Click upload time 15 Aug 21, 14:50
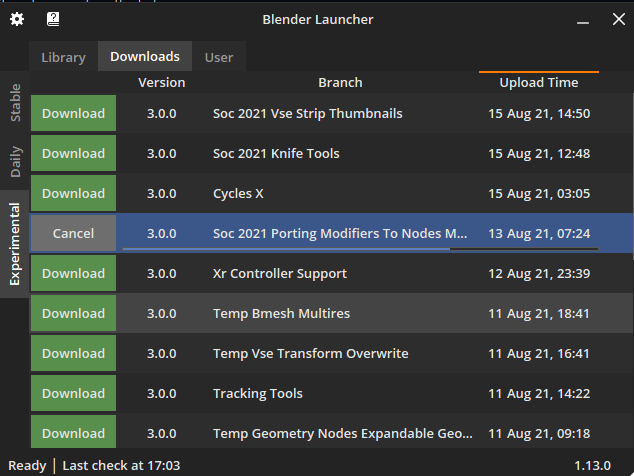The height and width of the screenshot is (476, 634). pyautogui.click(x=539, y=114)
